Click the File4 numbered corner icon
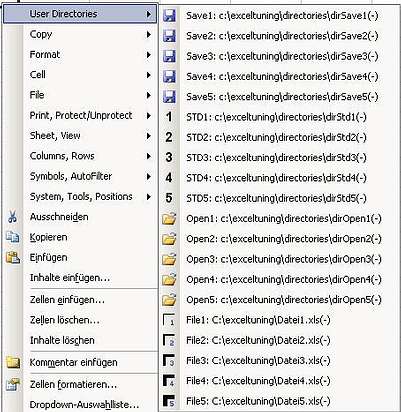Screen dimensions: 401x412 pos(169,381)
